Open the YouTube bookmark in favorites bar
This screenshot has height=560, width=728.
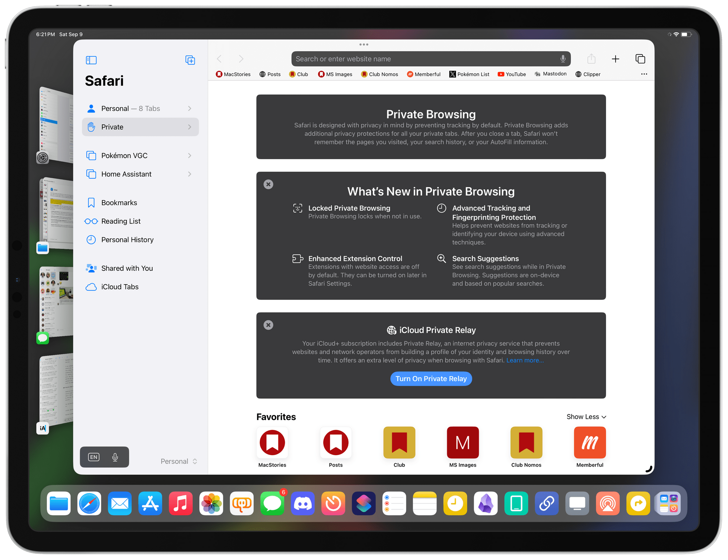(x=512, y=74)
